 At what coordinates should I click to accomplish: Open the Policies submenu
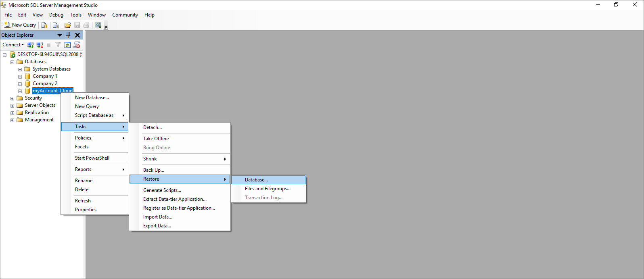(95, 138)
